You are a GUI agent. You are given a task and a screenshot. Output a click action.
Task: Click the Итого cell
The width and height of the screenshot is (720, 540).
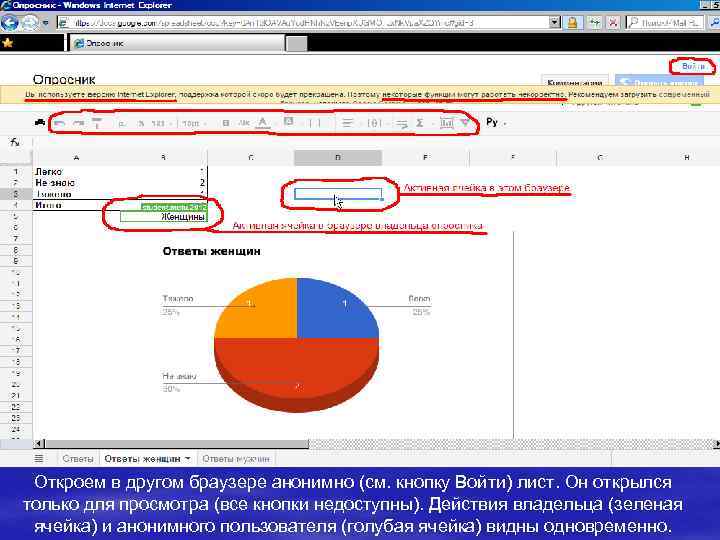(76, 205)
